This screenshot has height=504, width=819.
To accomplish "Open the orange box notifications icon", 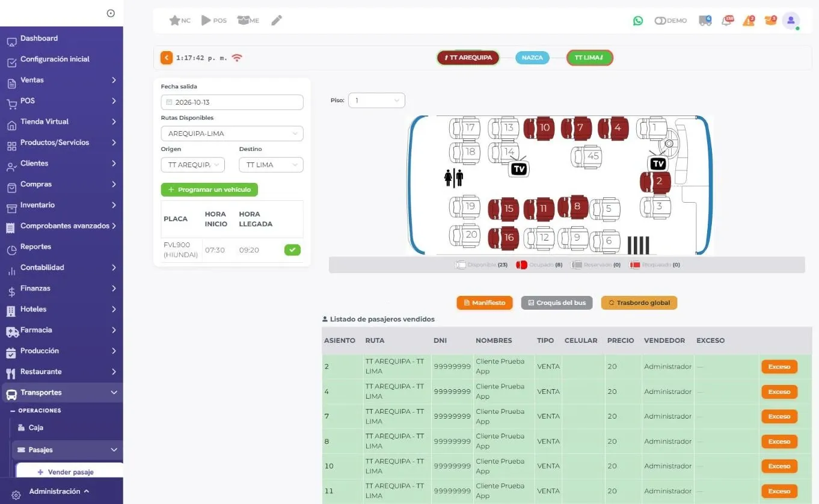I will 770,20.
